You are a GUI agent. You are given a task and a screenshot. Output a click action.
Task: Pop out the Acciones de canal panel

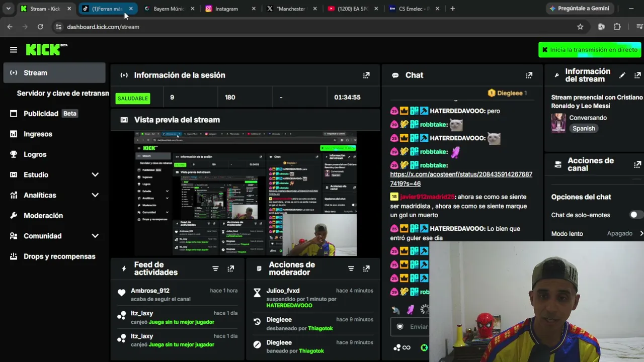(x=637, y=164)
